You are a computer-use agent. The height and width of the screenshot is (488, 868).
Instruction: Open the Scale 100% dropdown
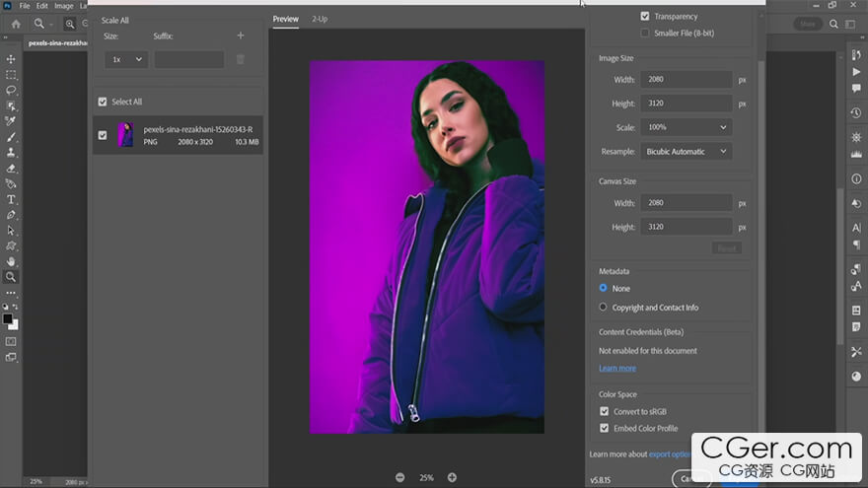[686, 127]
